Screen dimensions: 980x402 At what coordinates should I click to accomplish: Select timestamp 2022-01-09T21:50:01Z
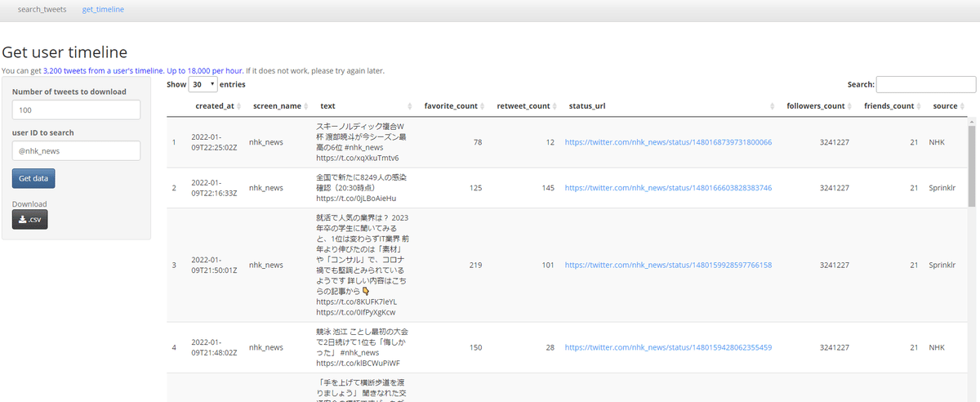tap(215, 265)
